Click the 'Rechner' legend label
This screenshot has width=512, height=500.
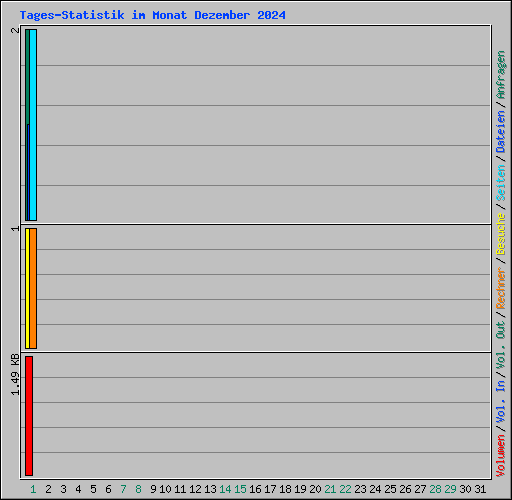pos(501,288)
